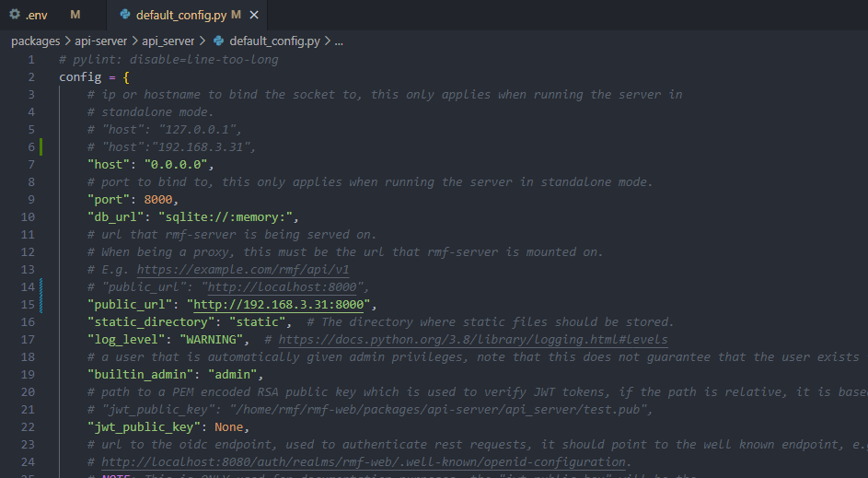Place cursor on "host": "0.0.0.0" text
The image size is (868, 478).
pyautogui.click(x=148, y=165)
